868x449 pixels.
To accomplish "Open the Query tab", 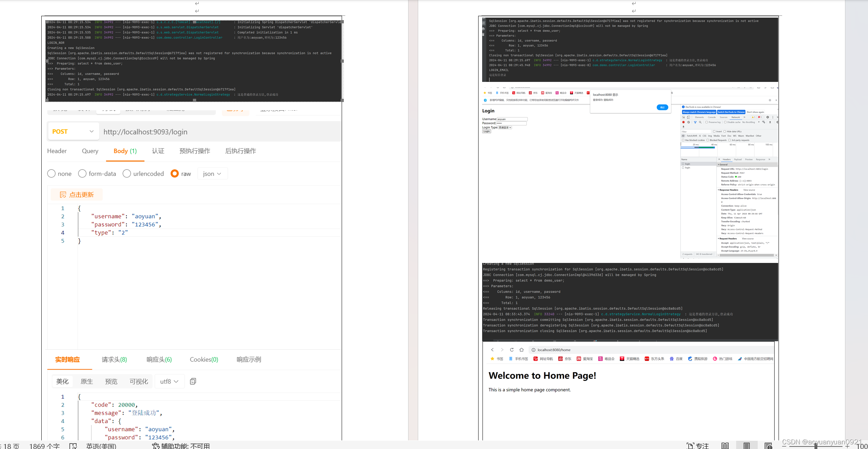I will pyautogui.click(x=90, y=151).
